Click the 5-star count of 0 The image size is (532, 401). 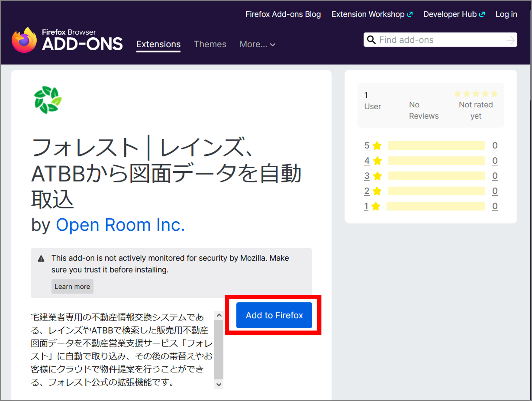495,145
